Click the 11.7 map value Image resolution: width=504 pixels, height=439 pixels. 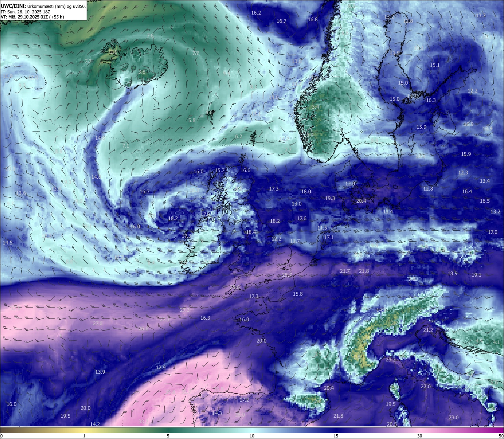click(295, 241)
